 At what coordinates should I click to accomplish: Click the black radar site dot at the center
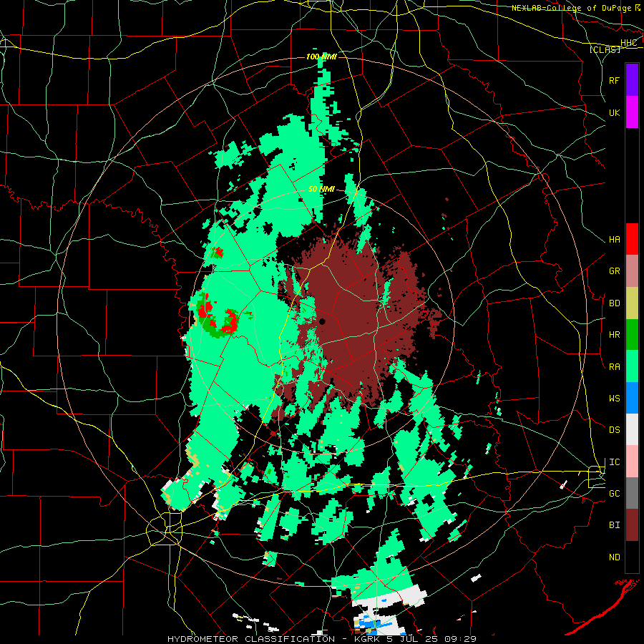click(322, 321)
